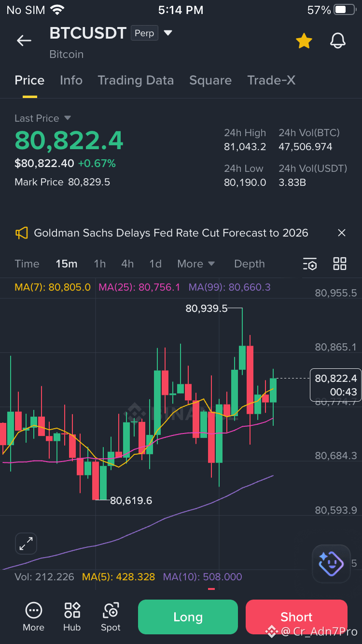Expand the BTCUSDT pair selector dropdown

168,33
